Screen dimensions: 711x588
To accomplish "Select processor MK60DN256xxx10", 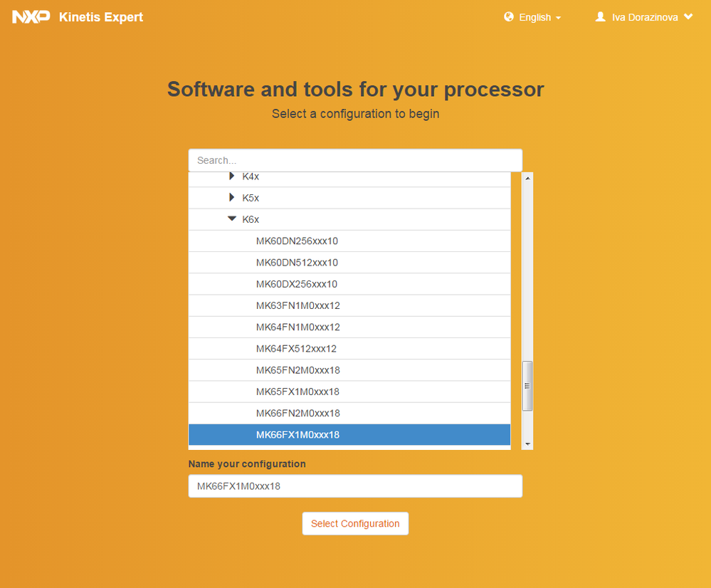I will point(349,241).
